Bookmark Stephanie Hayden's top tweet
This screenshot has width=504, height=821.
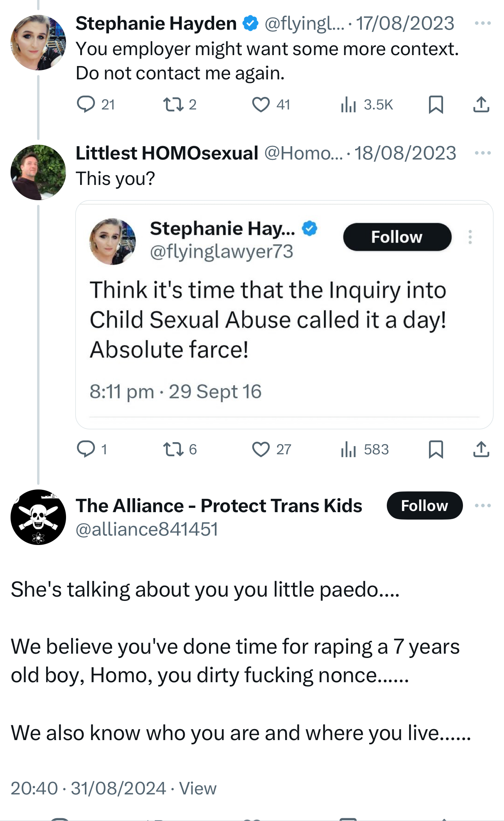click(x=436, y=104)
